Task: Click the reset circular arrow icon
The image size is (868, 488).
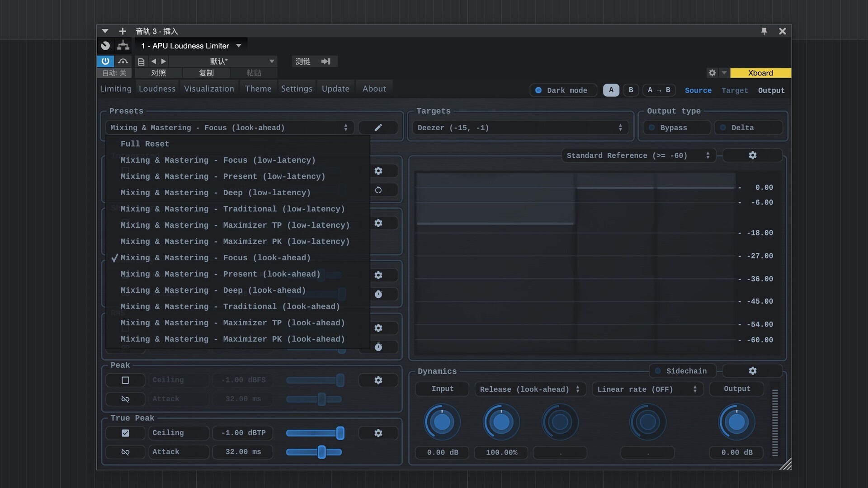Action: pos(378,190)
